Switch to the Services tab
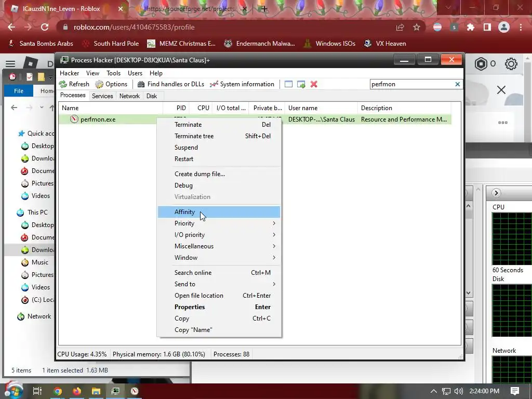The width and height of the screenshot is (532, 399). pyautogui.click(x=102, y=96)
